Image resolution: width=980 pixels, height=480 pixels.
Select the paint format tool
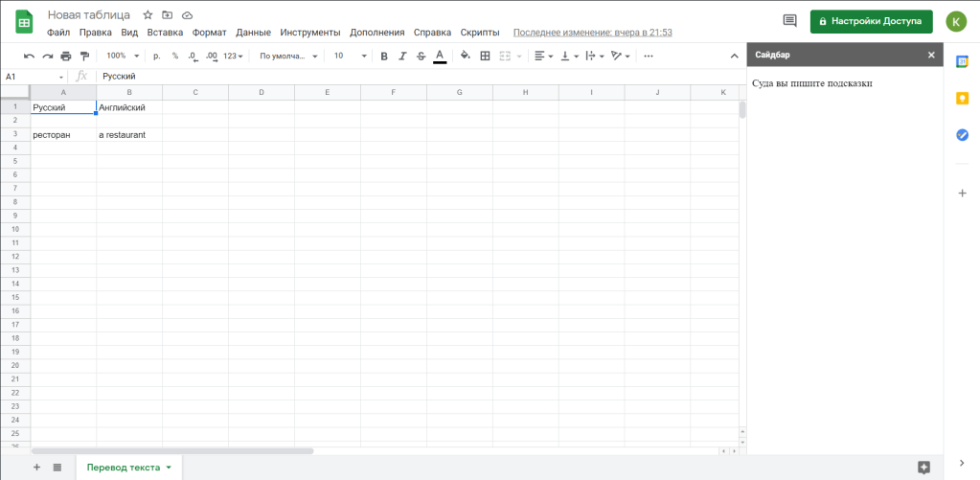tap(83, 56)
